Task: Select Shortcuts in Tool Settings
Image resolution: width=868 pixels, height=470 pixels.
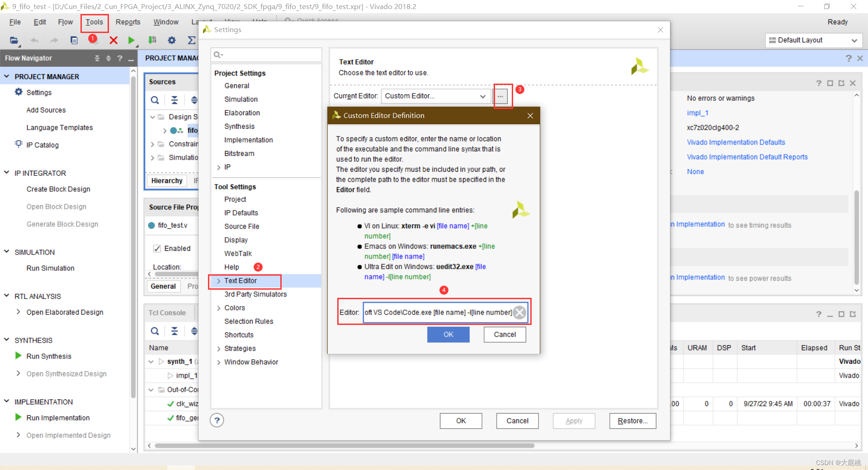Action: click(x=239, y=335)
